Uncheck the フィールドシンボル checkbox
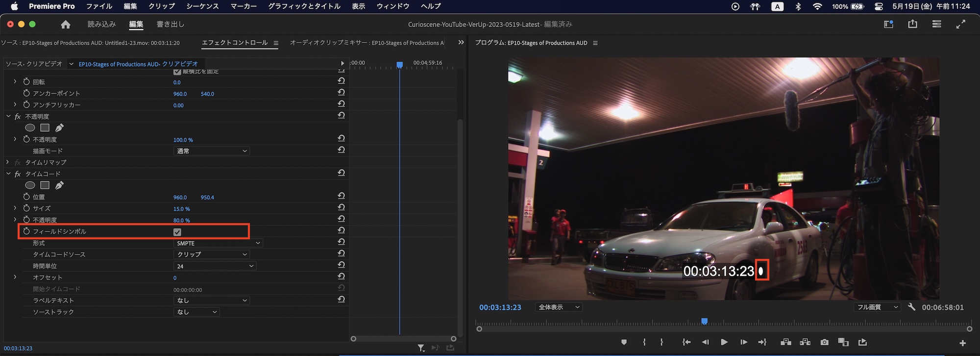The height and width of the screenshot is (356, 980). click(x=177, y=232)
